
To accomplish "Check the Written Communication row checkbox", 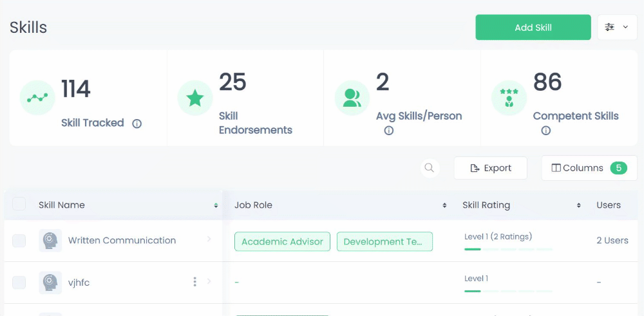I will coord(19,241).
